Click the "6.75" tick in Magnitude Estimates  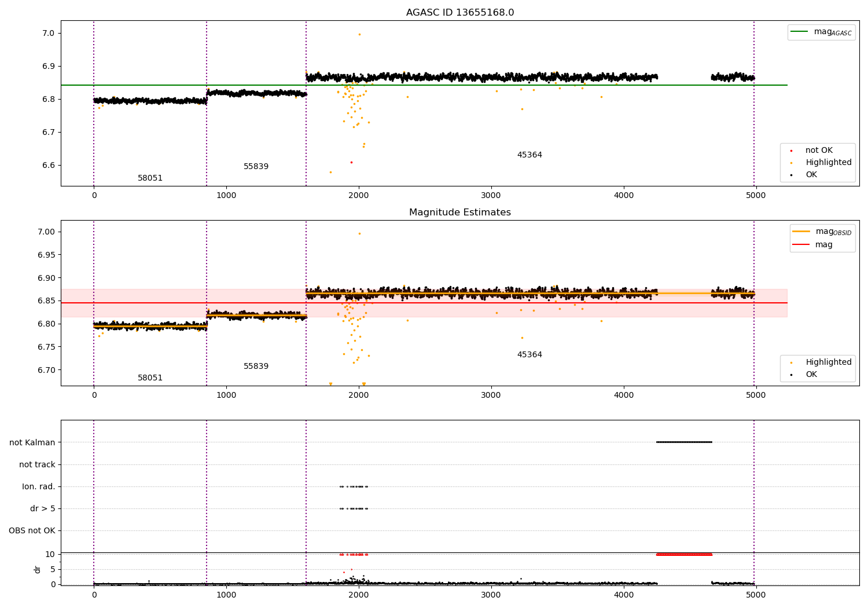46,347
